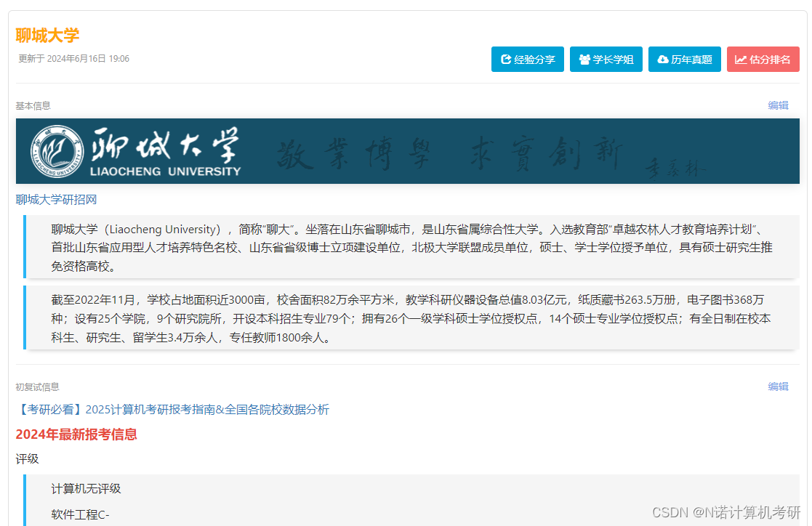Screen dimensions: 812x526
Task: Click the round university emblem logo
Action: [x=57, y=151]
